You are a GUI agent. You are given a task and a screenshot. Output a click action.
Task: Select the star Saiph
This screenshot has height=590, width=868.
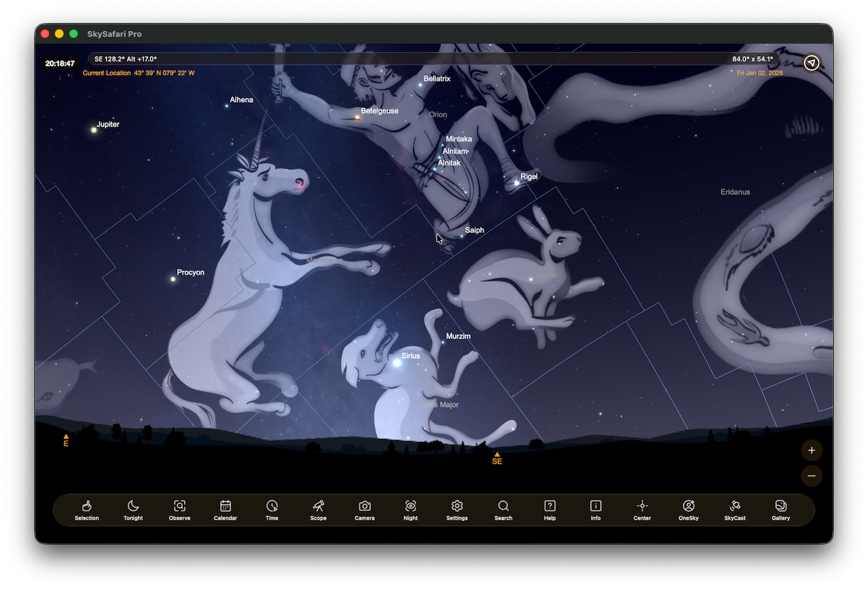pyautogui.click(x=462, y=236)
